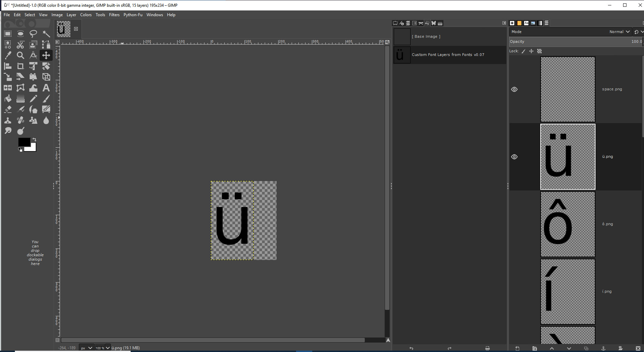Select the Smudge tool
Image resolution: width=644 pixels, height=352 pixels.
[x=8, y=131]
